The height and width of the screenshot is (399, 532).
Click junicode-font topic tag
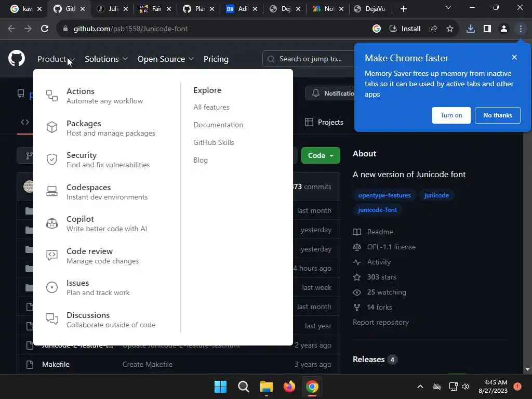click(377, 210)
